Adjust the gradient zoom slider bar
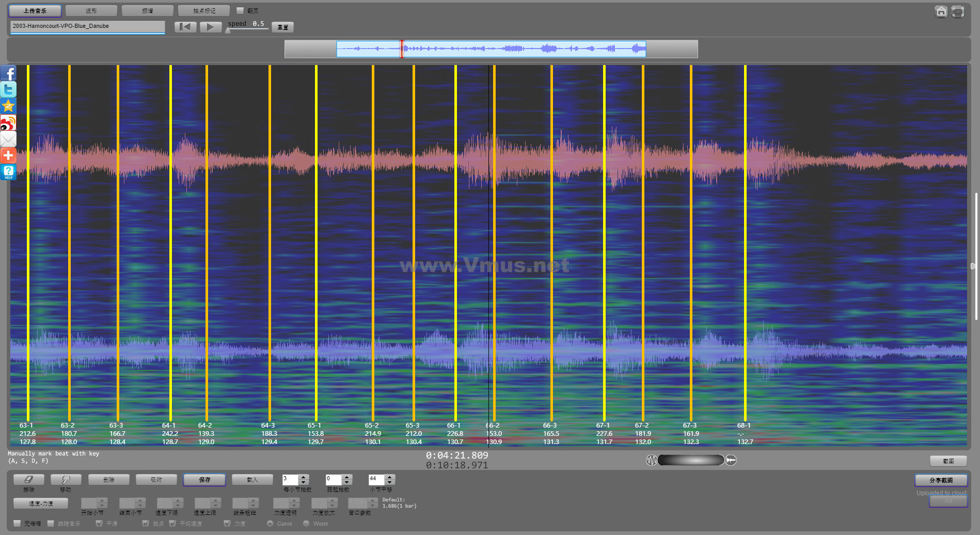The height and width of the screenshot is (535, 980). click(691, 460)
